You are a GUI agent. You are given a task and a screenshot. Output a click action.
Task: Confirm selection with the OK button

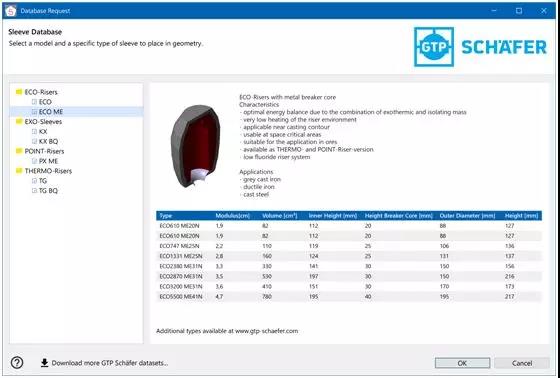(462, 363)
